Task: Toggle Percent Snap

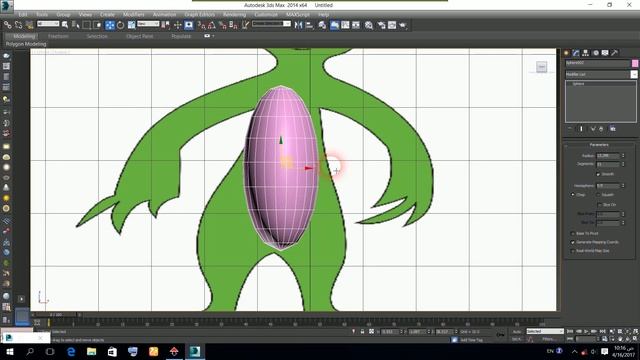Action: (x=222, y=25)
